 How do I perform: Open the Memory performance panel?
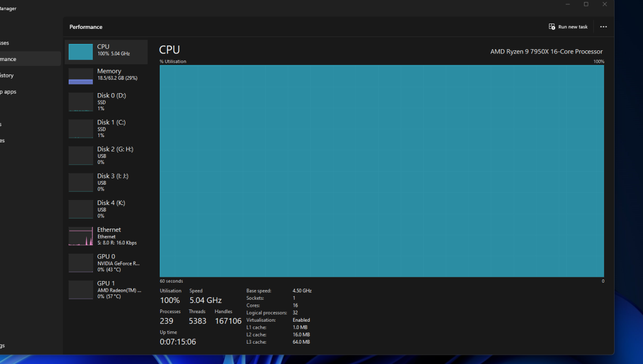click(106, 75)
